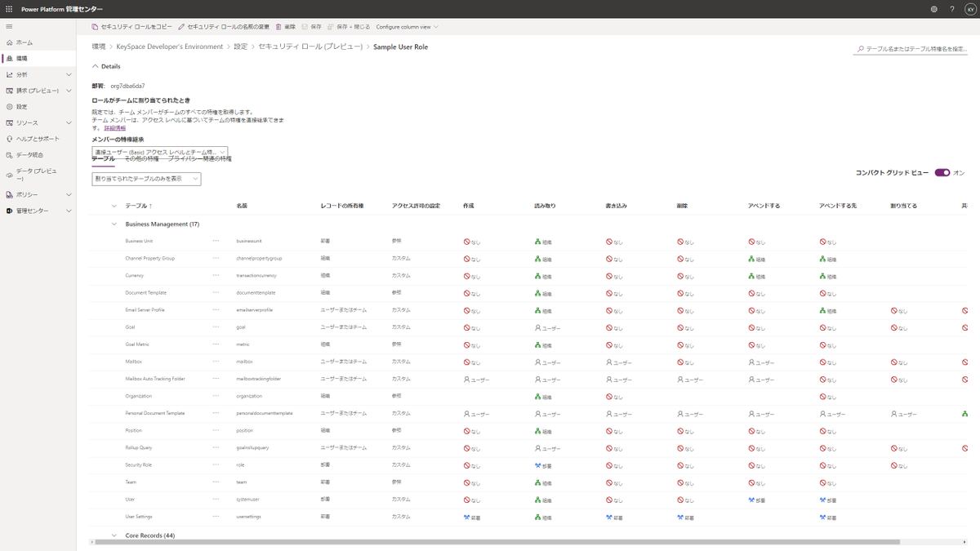Collapse the Business Management (17) group

pos(113,224)
